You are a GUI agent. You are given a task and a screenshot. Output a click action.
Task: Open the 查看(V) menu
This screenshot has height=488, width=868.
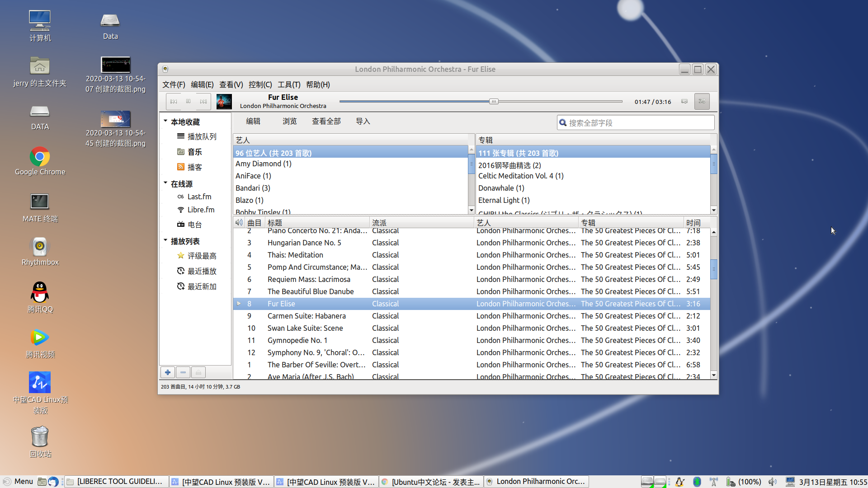(x=231, y=84)
